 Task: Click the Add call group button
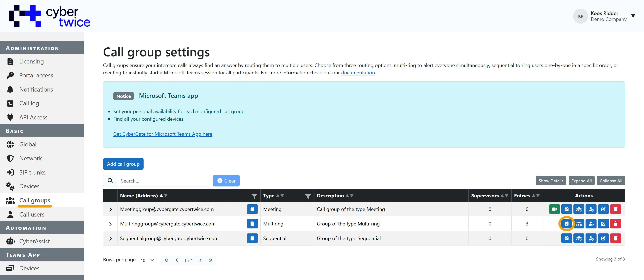click(123, 164)
